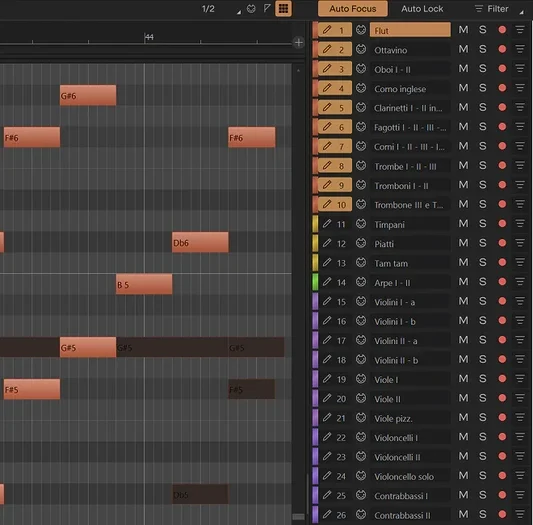This screenshot has width=533, height=525.
Task: Select track number 5 edit button
Action: click(335, 107)
